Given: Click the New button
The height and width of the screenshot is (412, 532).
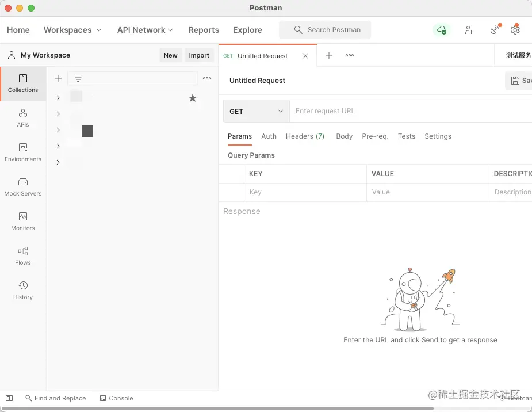Looking at the screenshot, I should tap(170, 55).
